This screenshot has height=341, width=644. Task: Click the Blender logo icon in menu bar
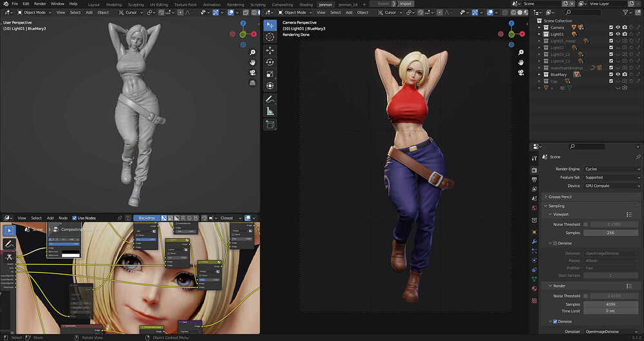coord(6,4)
